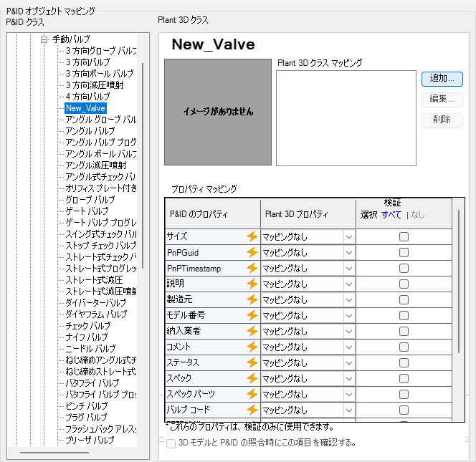
Task: Check validation box for 説明
Action: [404, 284]
